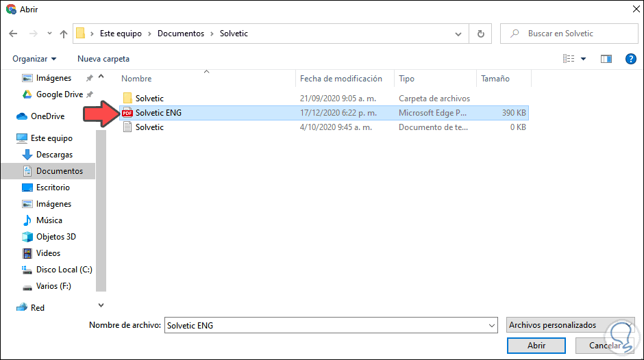Select Disco Local (C:) drive

64,270
